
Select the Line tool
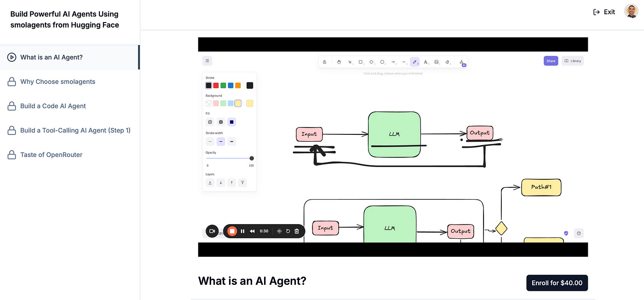[404, 62]
